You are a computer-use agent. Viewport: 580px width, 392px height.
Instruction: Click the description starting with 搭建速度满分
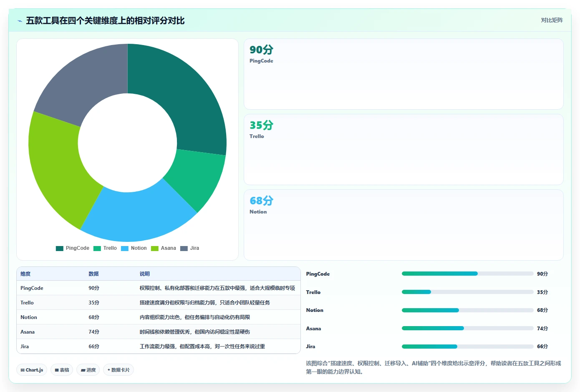click(205, 303)
